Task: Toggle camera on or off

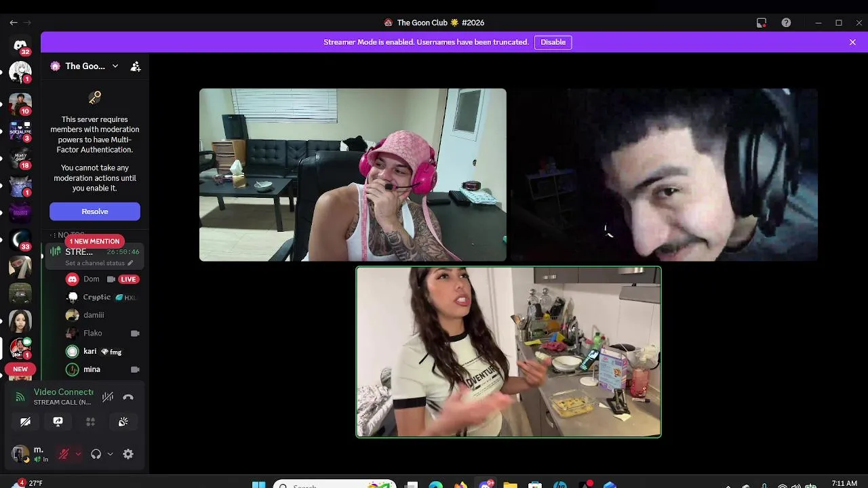Action: [x=25, y=422]
